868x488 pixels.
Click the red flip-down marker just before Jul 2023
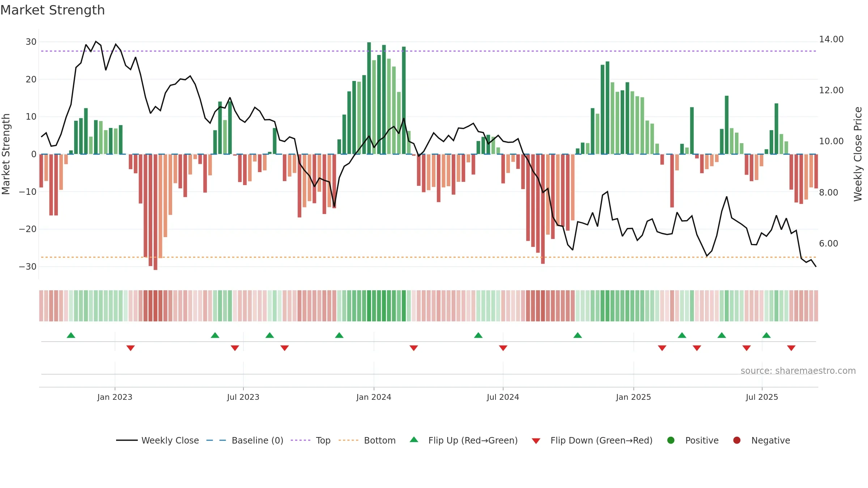[235, 348]
